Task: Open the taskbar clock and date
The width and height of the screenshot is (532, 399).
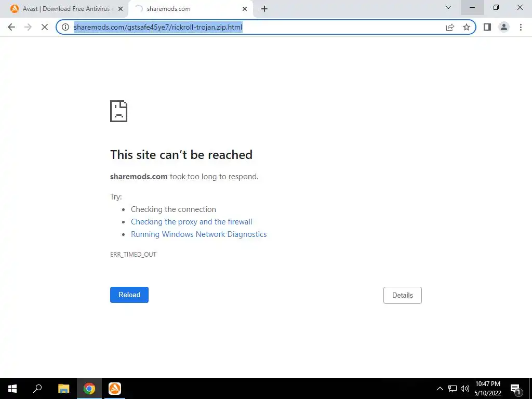Action: tap(487, 389)
